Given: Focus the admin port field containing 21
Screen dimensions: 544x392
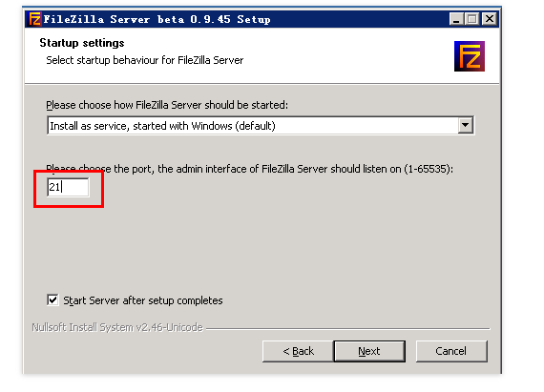Looking at the screenshot, I should point(68,187).
